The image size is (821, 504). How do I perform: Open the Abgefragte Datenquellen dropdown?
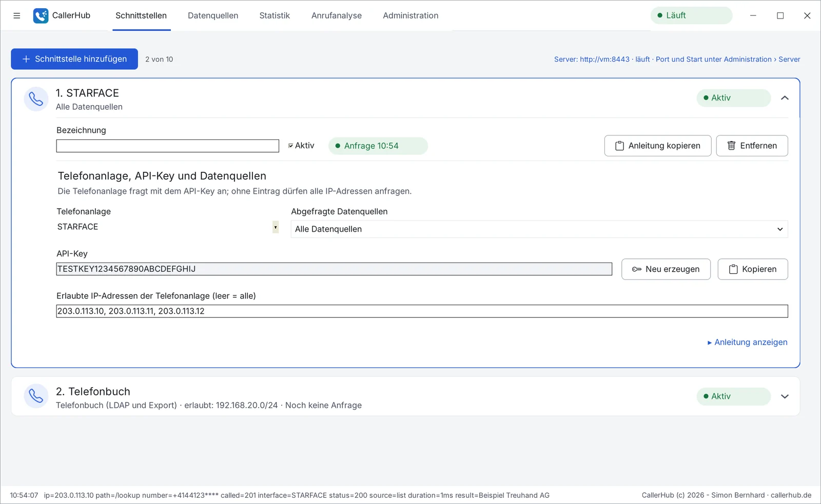pyautogui.click(x=539, y=229)
